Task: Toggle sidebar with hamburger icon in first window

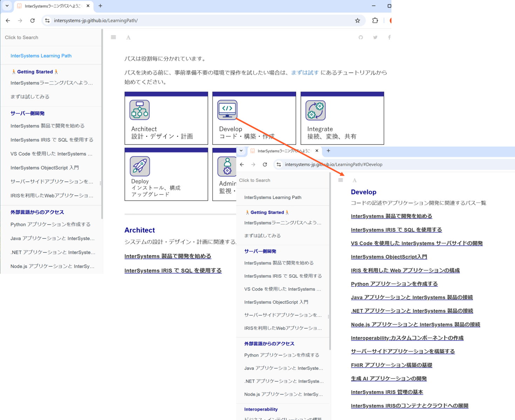Action: click(x=114, y=37)
